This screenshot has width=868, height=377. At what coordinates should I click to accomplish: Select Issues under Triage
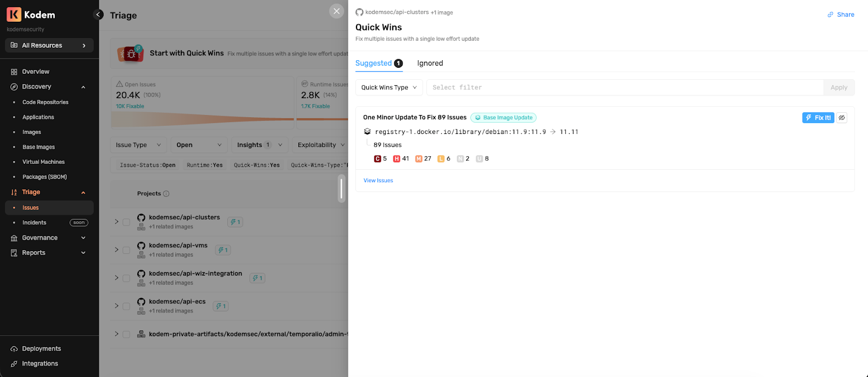[49, 208]
